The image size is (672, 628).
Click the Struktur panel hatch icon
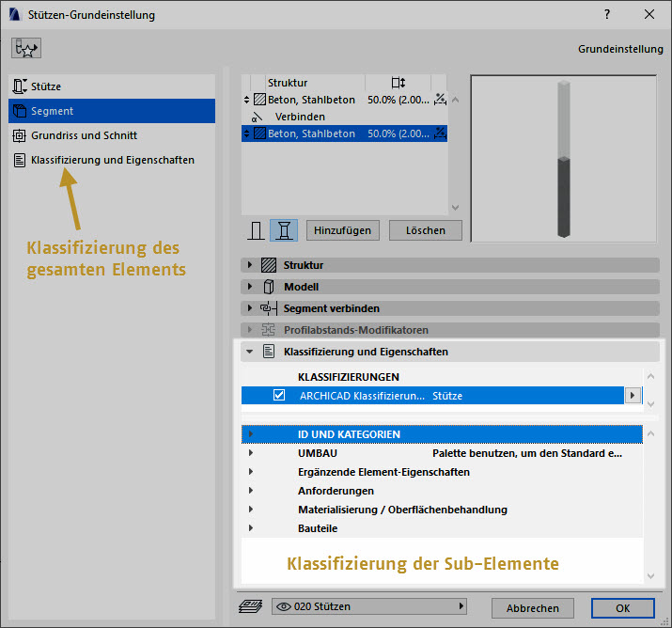click(269, 265)
